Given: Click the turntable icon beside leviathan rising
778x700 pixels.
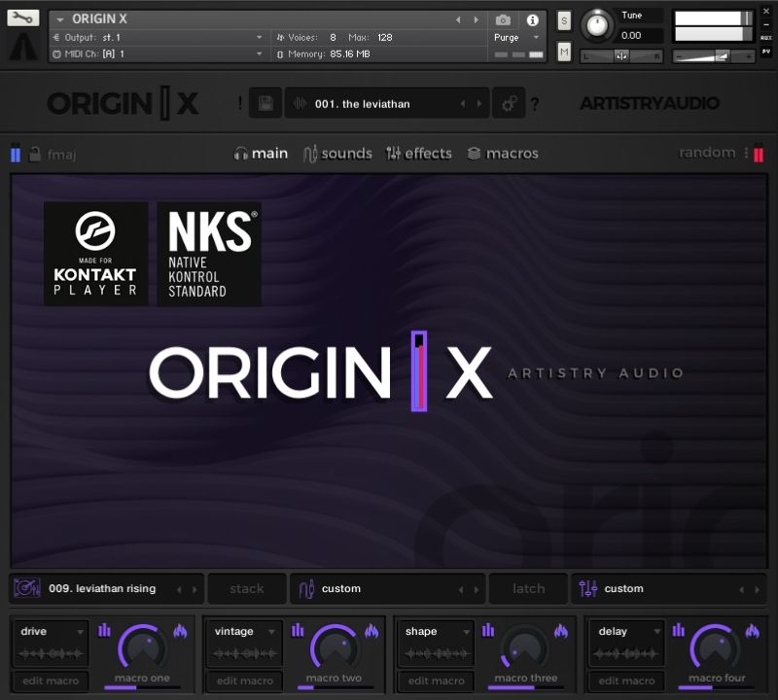Looking at the screenshot, I should tap(26, 588).
